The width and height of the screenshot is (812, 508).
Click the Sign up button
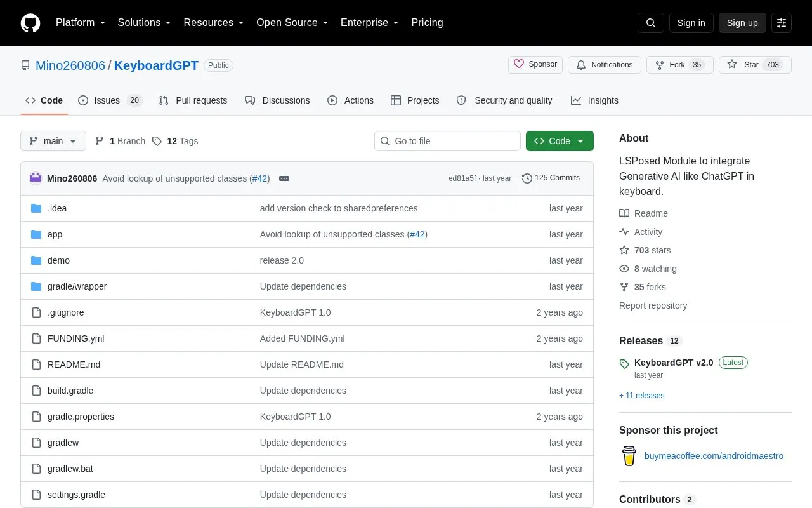[742, 23]
